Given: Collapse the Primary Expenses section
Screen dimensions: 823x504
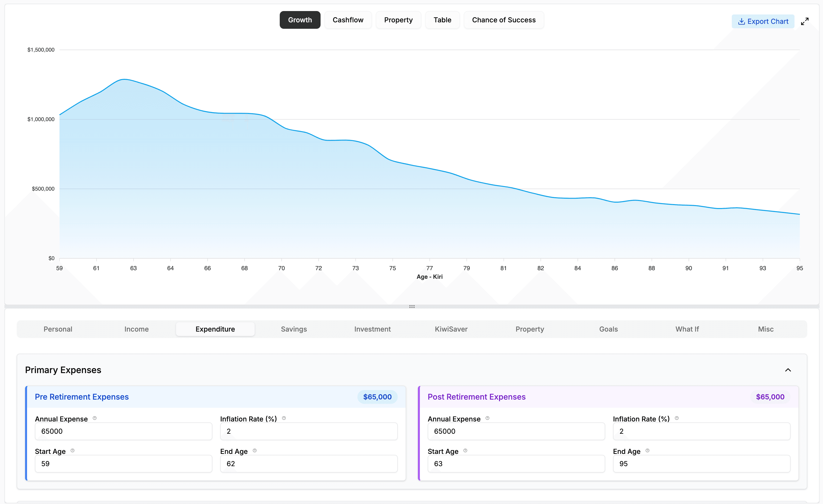Looking at the screenshot, I should click(x=788, y=370).
